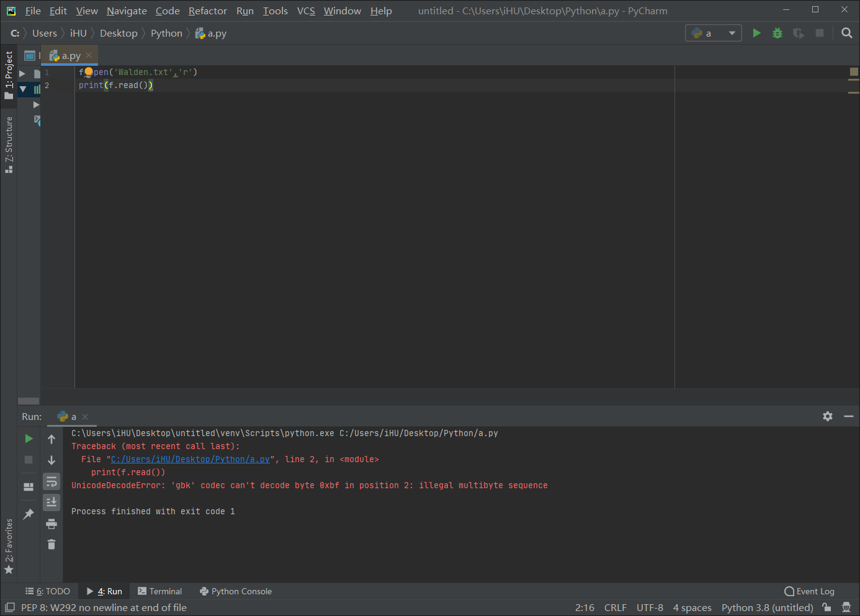Click the 'Process finished with exit code 1' line
The image size is (860, 616).
[153, 512]
